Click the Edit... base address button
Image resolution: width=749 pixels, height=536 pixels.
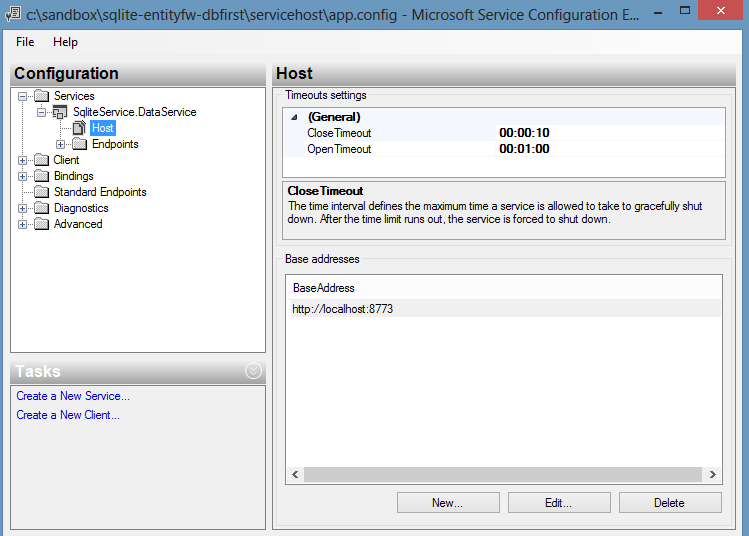click(x=559, y=503)
